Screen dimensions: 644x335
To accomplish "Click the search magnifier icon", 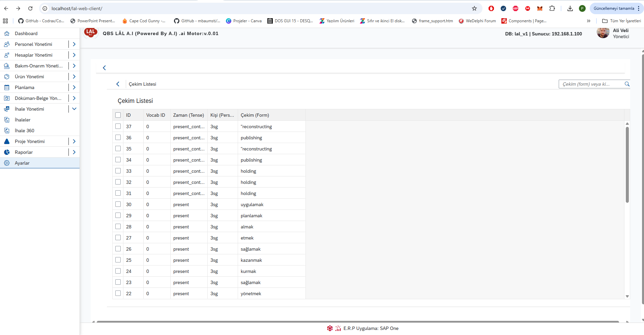I will coord(627,84).
